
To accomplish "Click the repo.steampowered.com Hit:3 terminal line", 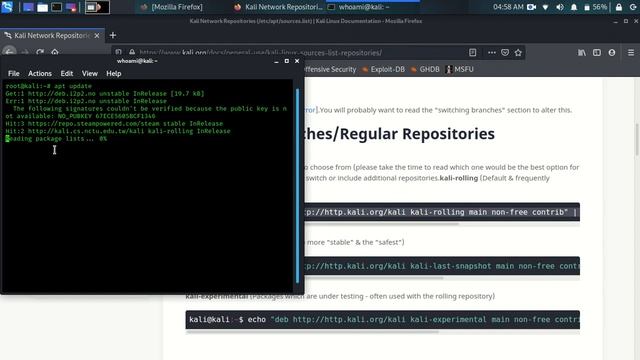I will coord(114,124).
